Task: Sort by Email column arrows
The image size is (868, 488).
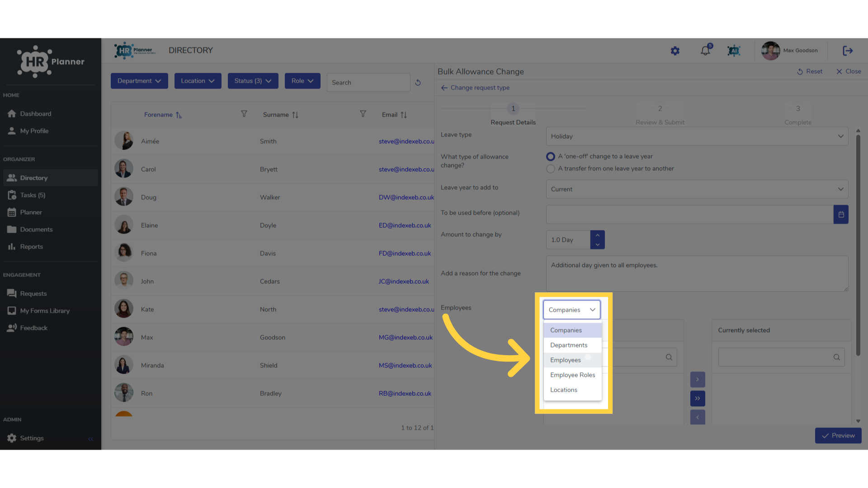Action: (x=404, y=115)
